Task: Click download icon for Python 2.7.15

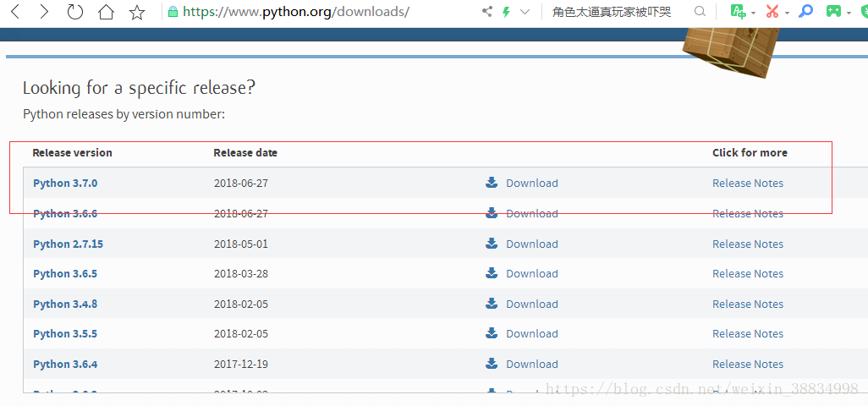Action: [492, 244]
